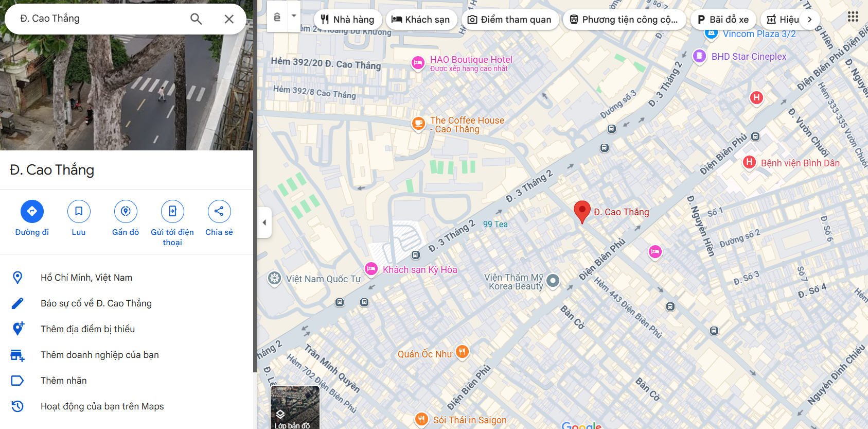Filter by Bãi đỗ xe chip
This screenshot has height=429, width=868.
point(723,20)
